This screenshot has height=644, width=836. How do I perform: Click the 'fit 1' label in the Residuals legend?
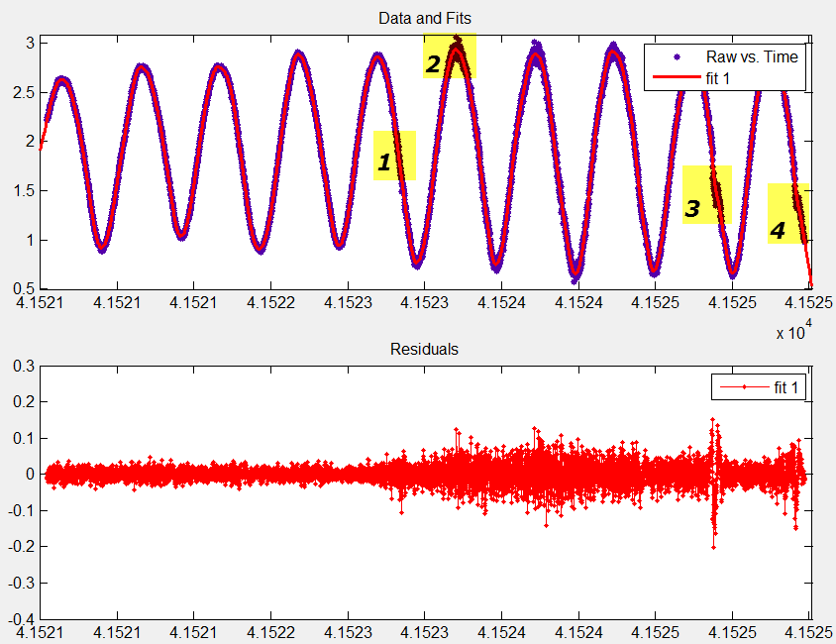coord(789,387)
